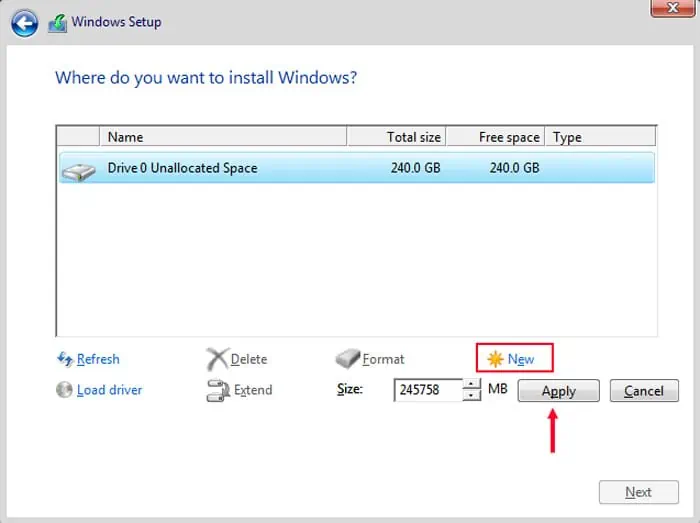Click the Size: label

pos(350,389)
